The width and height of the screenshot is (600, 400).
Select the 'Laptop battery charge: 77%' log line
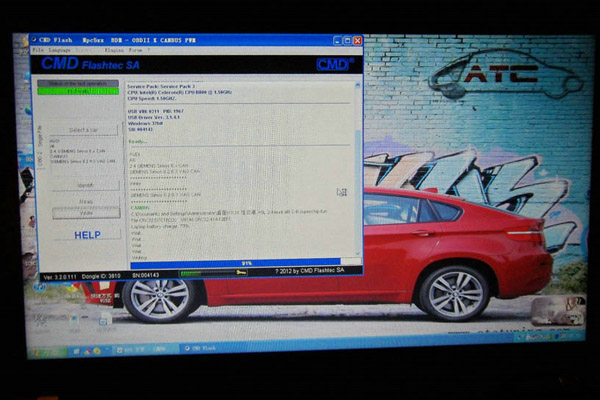tap(160, 226)
